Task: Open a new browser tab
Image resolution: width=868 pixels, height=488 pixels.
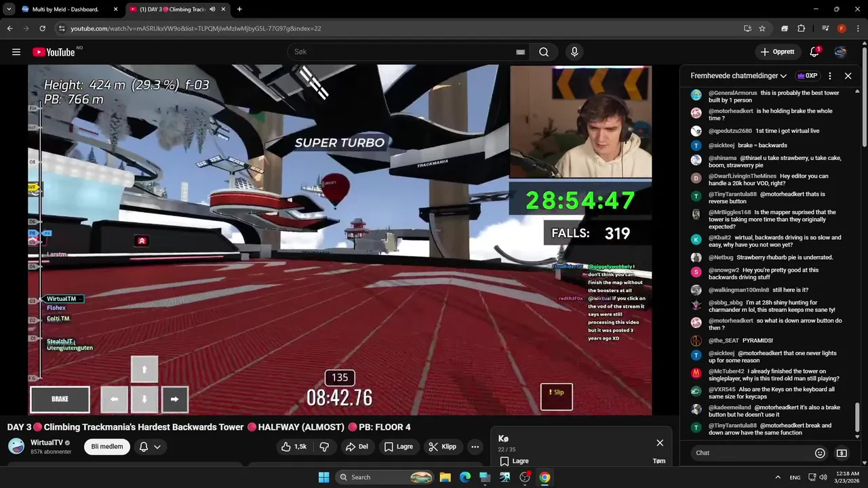Action: [x=239, y=9]
